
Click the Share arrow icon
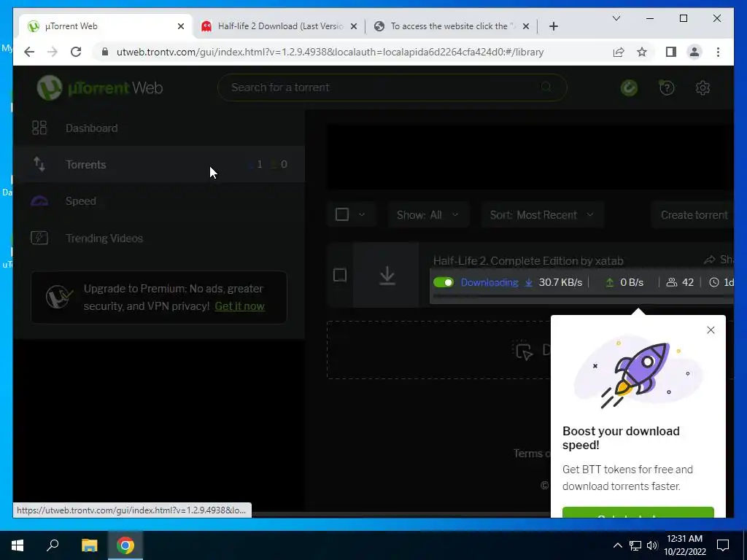tap(709, 260)
